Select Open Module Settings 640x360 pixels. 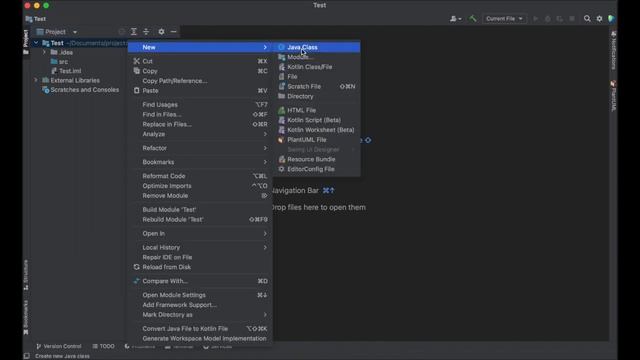pyautogui.click(x=200, y=295)
